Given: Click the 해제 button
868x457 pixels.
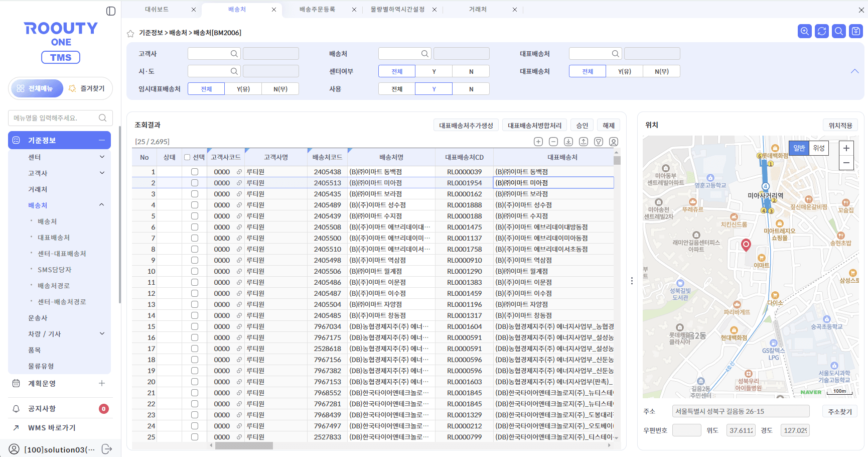Looking at the screenshot, I should [x=609, y=126].
